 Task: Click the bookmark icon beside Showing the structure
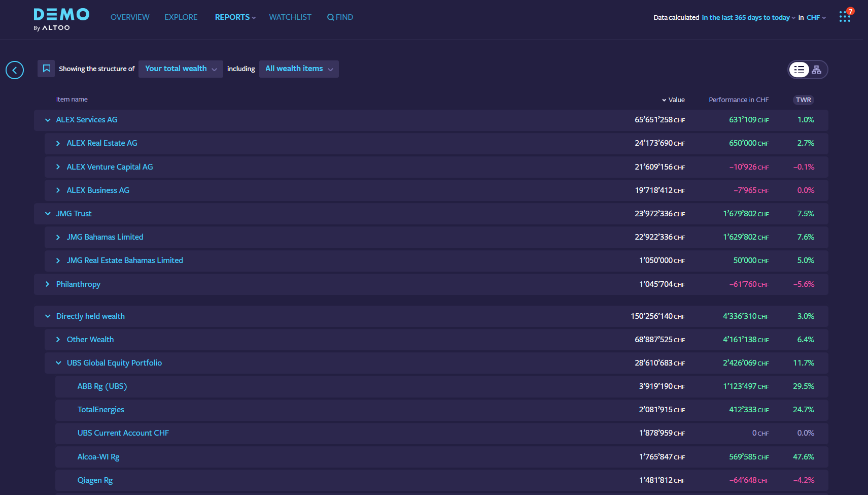[x=46, y=69]
